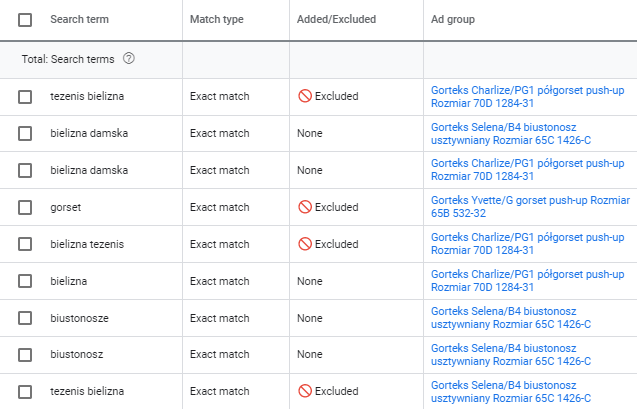Click the Exact match cell in the gorset row
Image resolution: width=637 pixels, height=409 pixels.
tap(219, 207)
